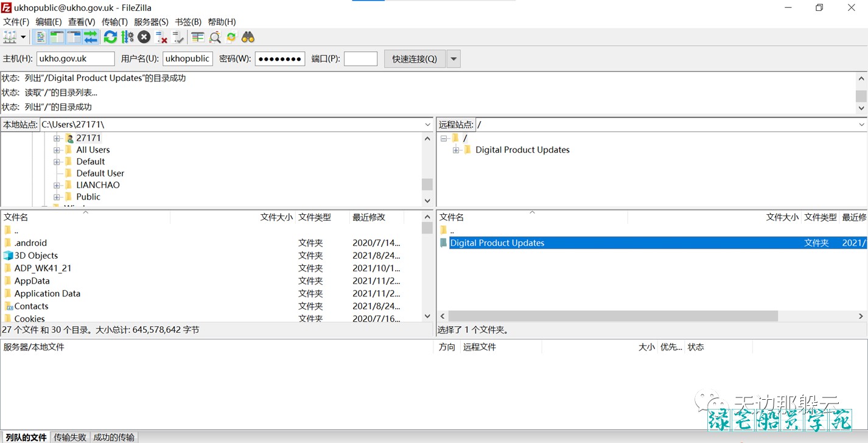Expand the Public folder tree node
This screenshot has width=868, height=443.
click(x=57, y=197)
